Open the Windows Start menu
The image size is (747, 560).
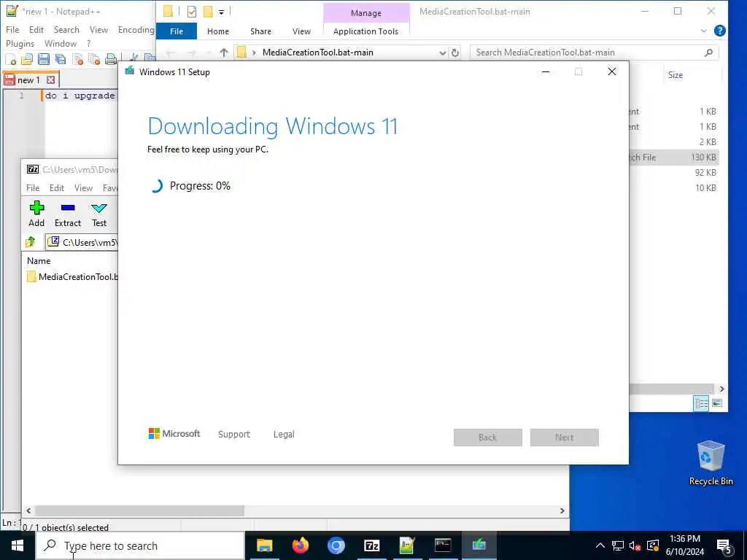18,545
